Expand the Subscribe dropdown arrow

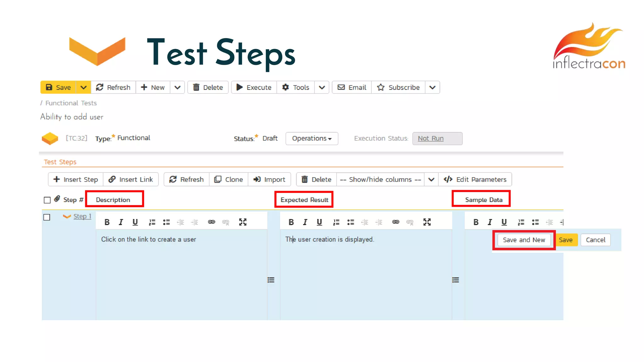432,87
